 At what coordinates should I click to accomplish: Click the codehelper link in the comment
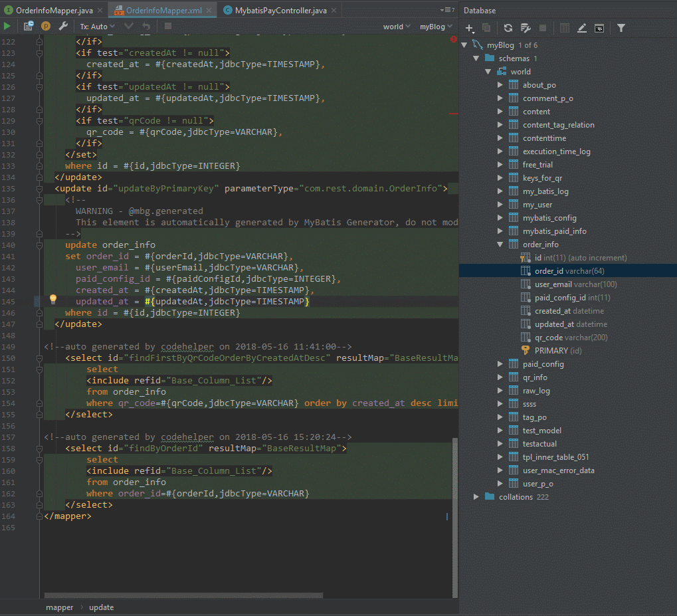[x=187, y=346]
